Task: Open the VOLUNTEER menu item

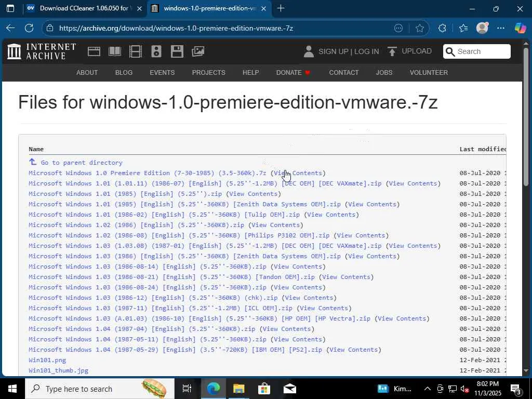Action: 429,72
